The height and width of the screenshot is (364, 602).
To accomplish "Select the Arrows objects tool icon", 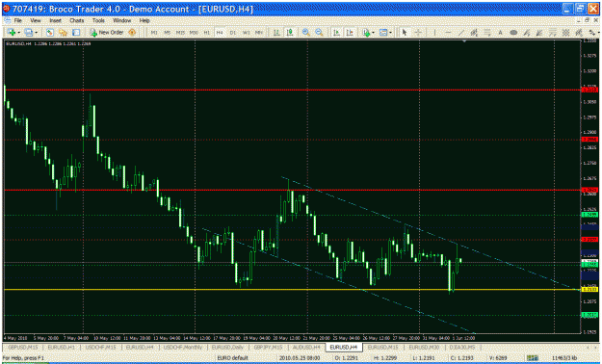I will tap(591, 33).
